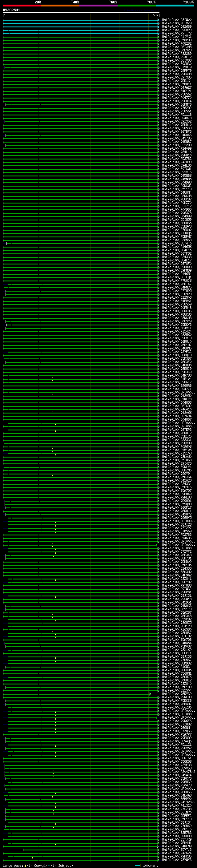This screenshot has height=868, width=197.
Task: Click the UniRef100_P23712 entry
Action: coord(177,206)
